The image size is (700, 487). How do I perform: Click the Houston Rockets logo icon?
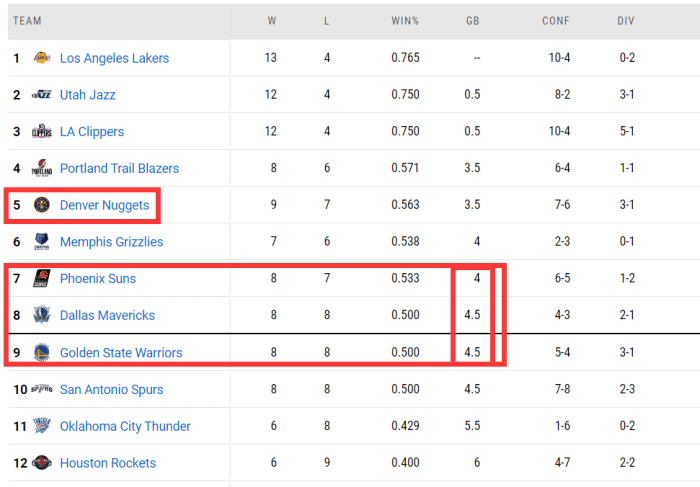pyautogui.click(x=42, y=463)
